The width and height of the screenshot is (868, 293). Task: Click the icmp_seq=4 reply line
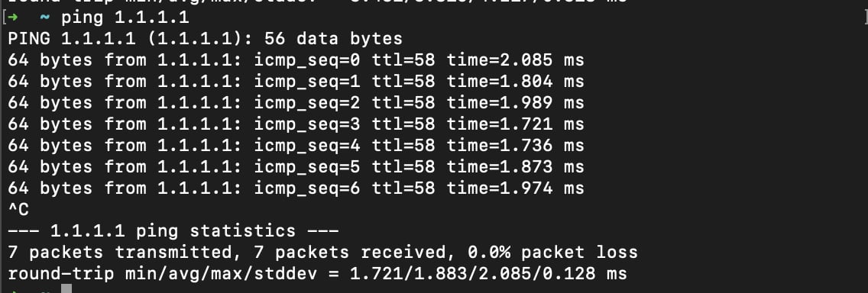click(296, 146)
